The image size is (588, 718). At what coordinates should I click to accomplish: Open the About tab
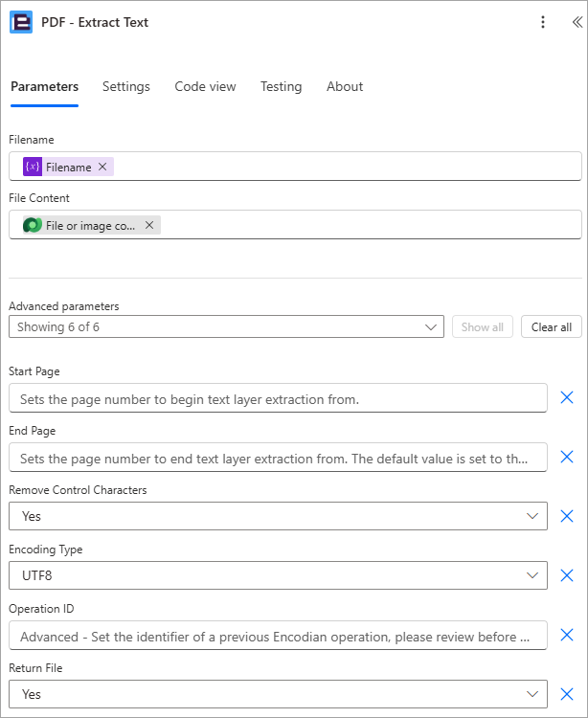pyautogui.click(x=345, y=86)
